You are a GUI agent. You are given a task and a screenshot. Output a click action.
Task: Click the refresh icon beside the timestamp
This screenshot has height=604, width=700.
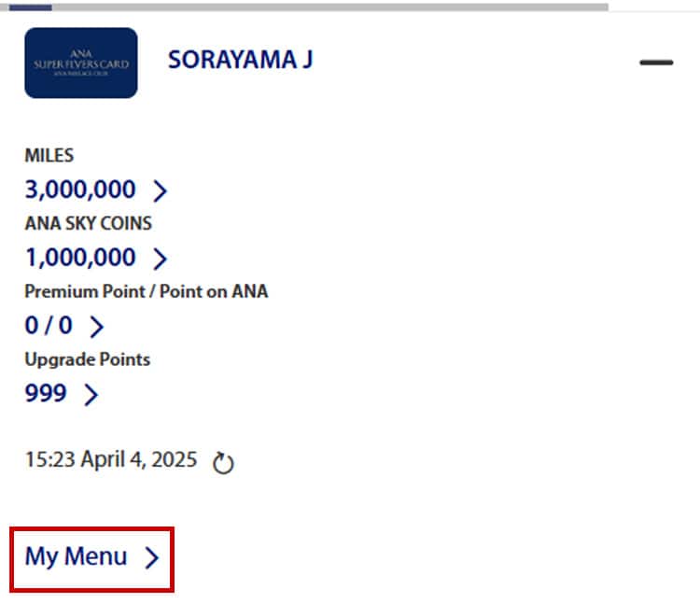pyautogui.click(x=223, y=462)
